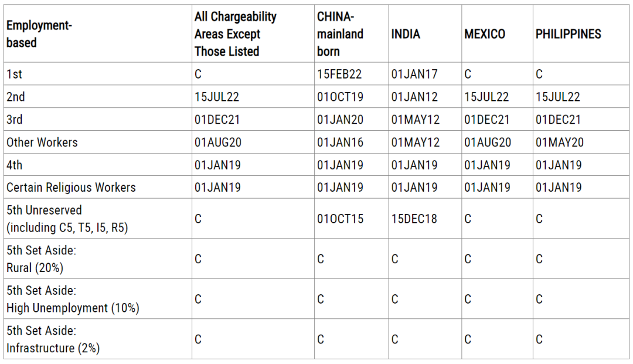
Task: Click 01AUG20 in Mexico Other Workers row
Action: (488, 142)
